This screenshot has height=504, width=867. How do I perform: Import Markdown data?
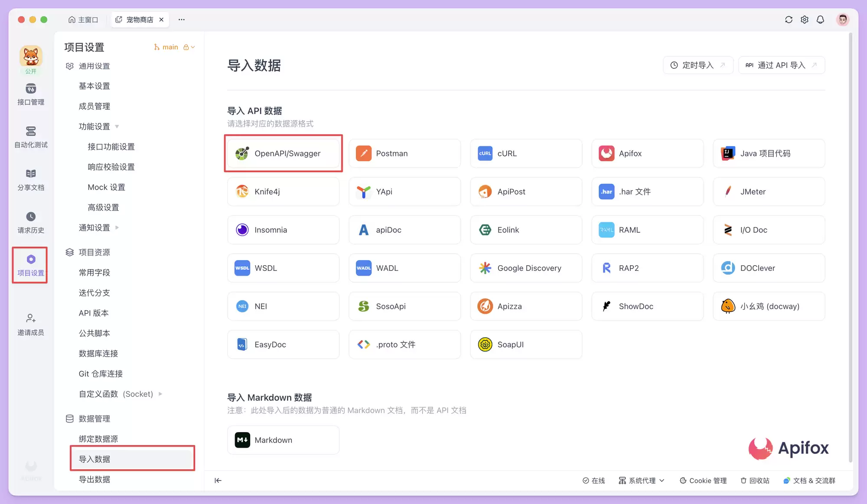click(283, 440)
